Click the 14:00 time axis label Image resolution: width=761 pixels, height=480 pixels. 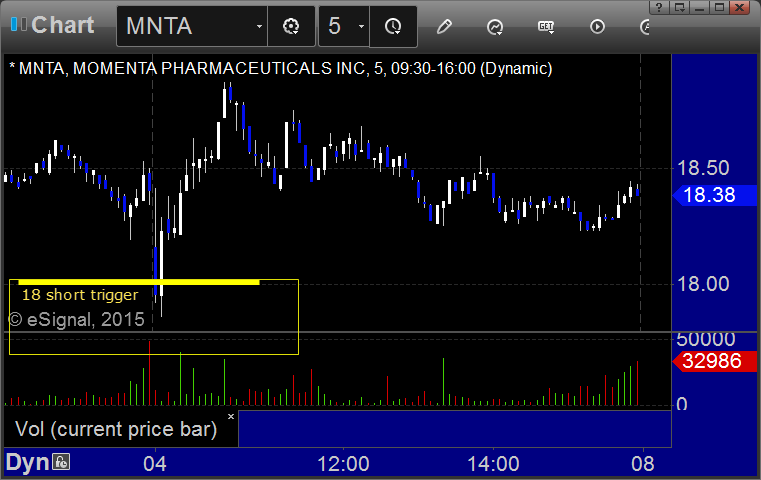(493, 464)
